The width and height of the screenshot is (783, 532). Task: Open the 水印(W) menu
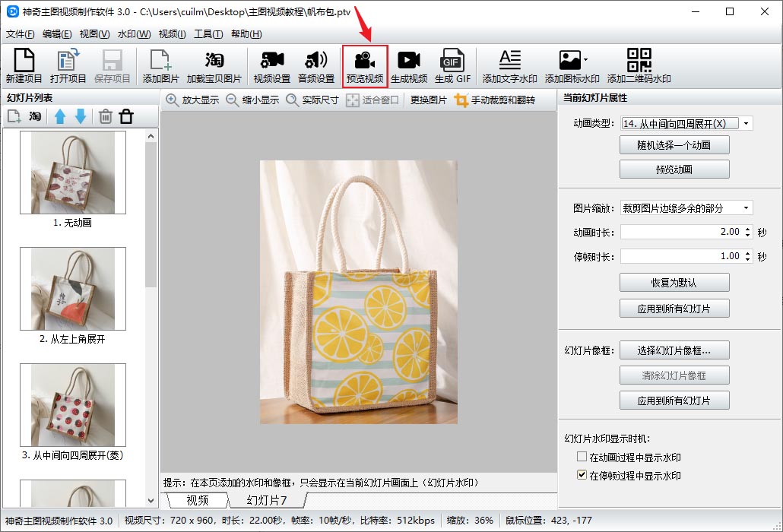coord(135,34)
